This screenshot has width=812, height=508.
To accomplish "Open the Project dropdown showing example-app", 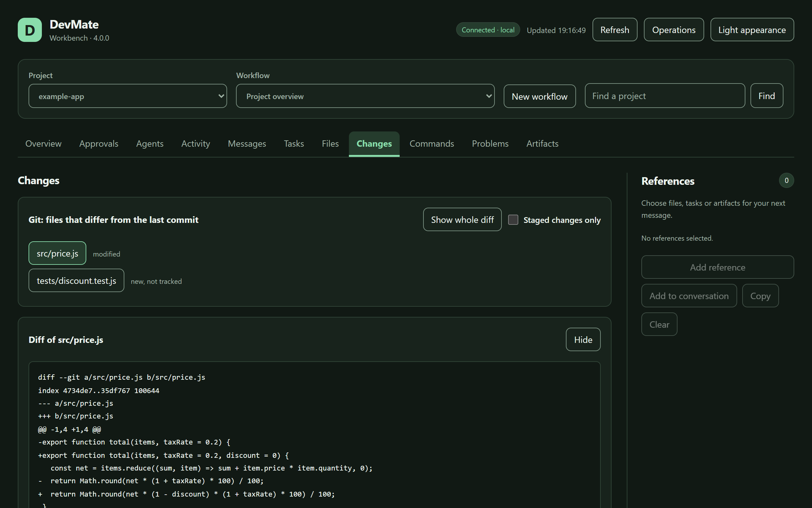I will [x=128, y=96].
